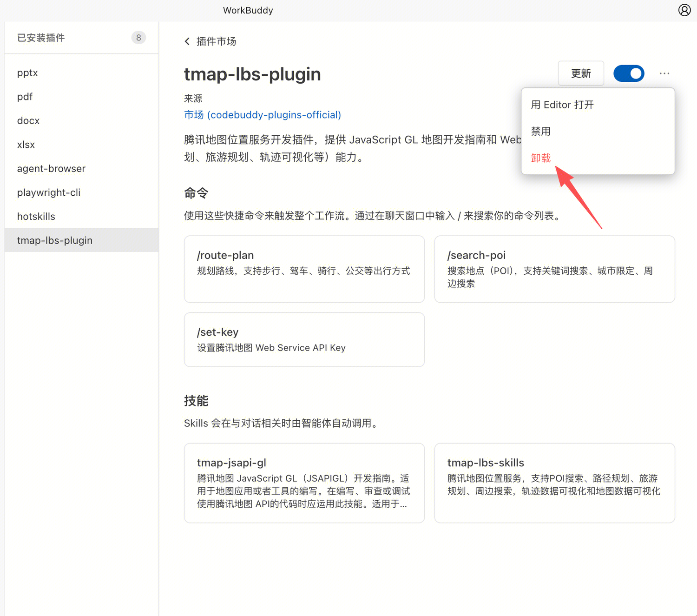Image resolution: width=697 pixels, height=616 pixels.
Task: Click the three-dot more options icon
Action: [x=664, y=73]
